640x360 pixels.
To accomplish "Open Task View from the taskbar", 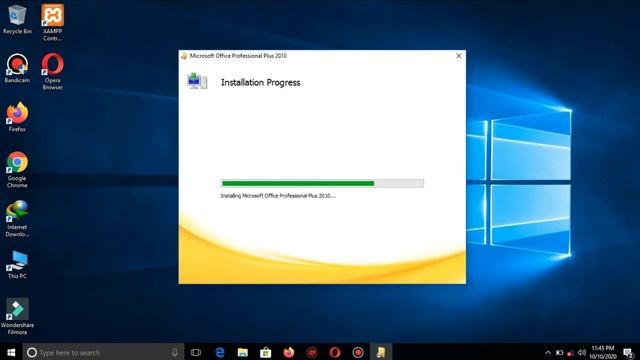I will pyautogui.click(x=196, y=352).
